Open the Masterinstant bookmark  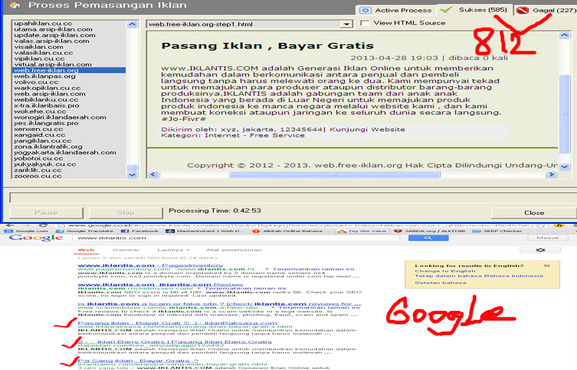point(204,231)
